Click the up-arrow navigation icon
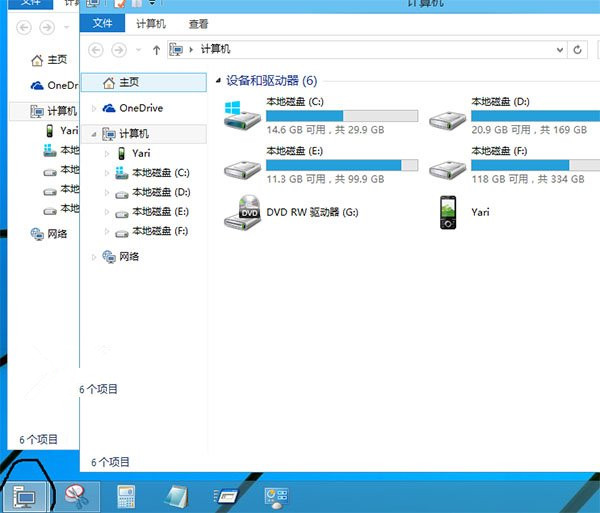 pyautogui.click(x=156, y=49)
